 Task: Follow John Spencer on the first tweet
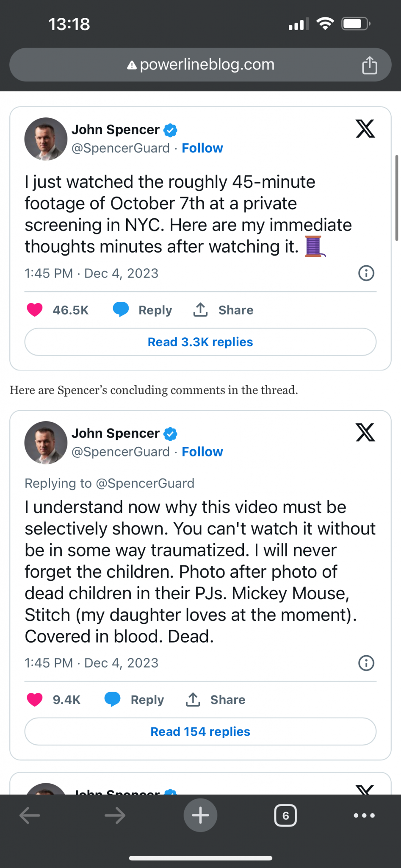(x=202, y=148)
